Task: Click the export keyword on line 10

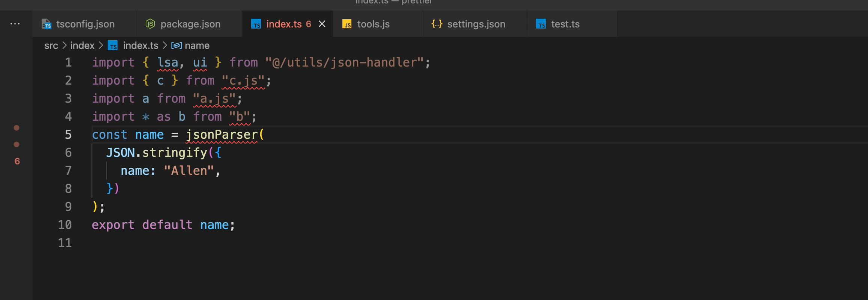Action: click(x=113, y=225)
